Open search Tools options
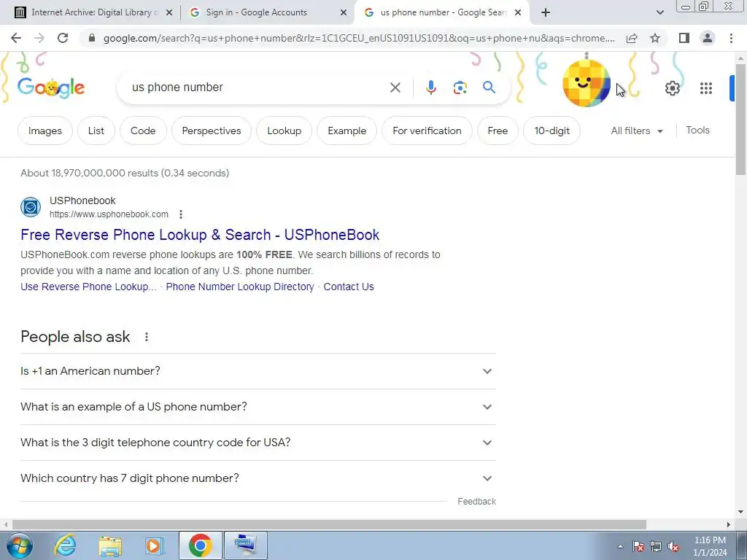Image resolution: width=747 pixels, height=560 pixels. (x=697, y=130)
